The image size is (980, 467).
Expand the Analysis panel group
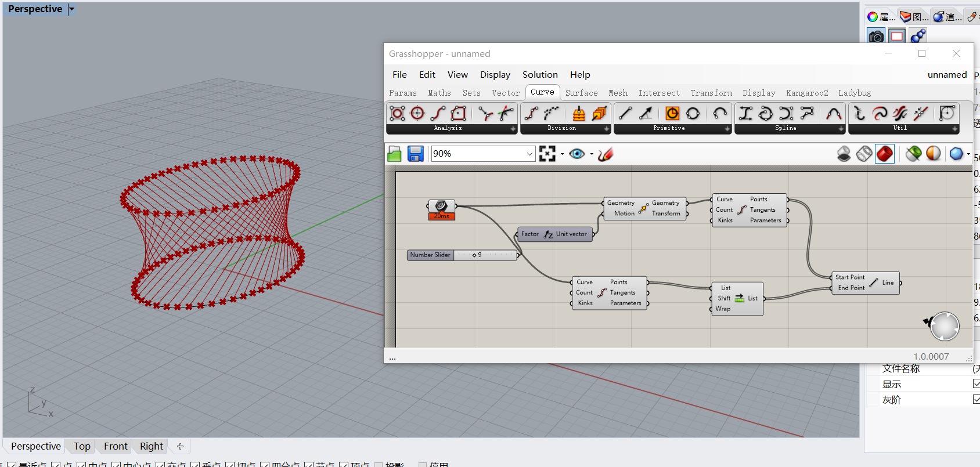(513, 129)
